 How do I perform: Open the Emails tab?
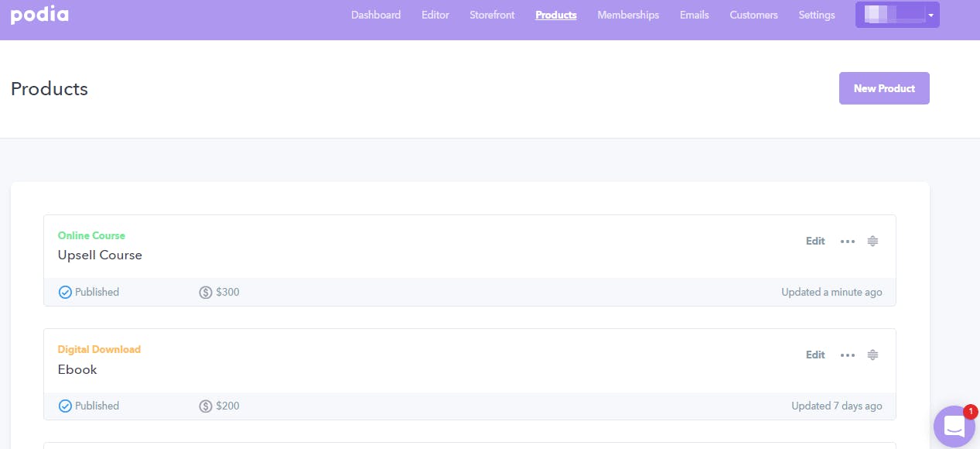tap(695, 15)
